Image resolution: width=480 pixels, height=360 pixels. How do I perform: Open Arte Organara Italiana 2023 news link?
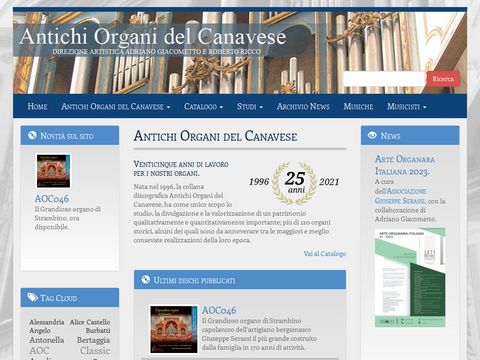click(405, 165)
